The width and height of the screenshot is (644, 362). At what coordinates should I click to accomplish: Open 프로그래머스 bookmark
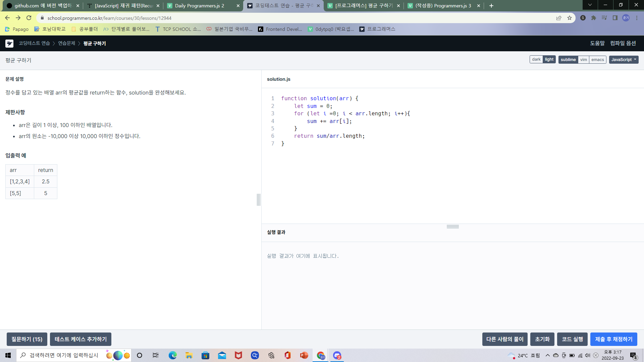(x=377, y=29)
